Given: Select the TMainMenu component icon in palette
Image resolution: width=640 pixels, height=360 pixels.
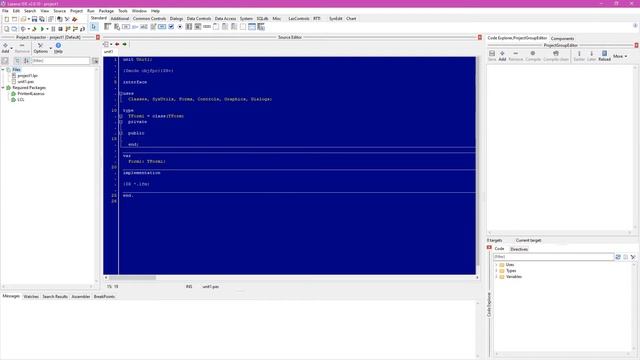Looking at the screenshot, I should click(x=107, y=27).
